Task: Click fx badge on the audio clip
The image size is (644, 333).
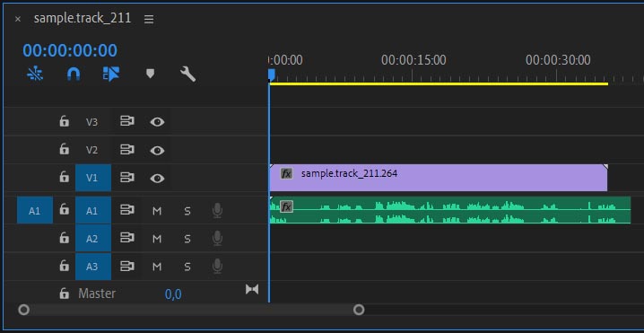Action: (287, 206)
